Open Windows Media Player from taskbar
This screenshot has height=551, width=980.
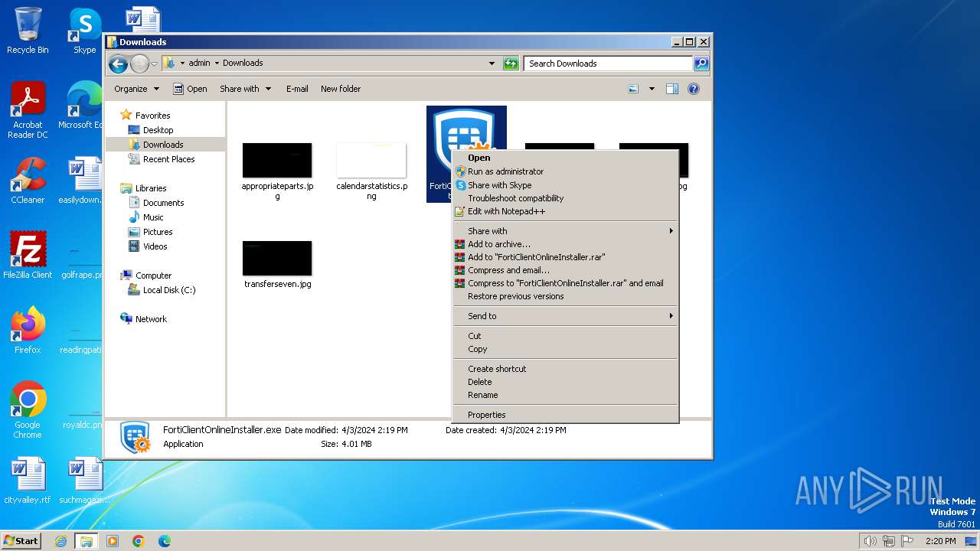pyautogui.click(x=113, y=541)
